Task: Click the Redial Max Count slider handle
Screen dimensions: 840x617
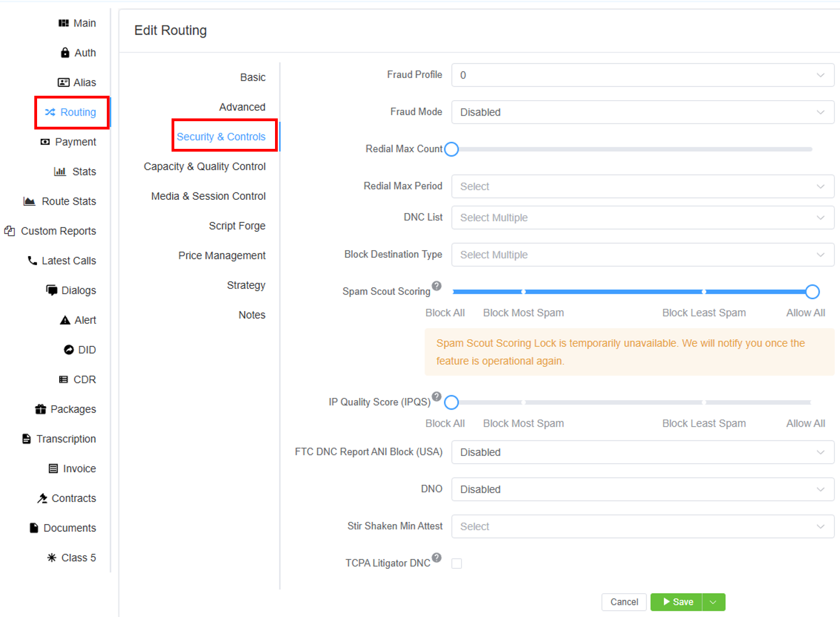Action: 452,149
